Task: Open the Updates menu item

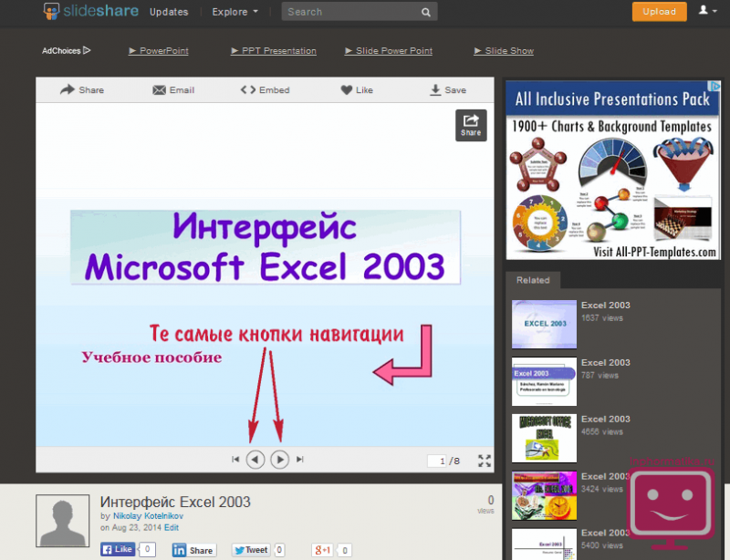Action: point(169,12)
